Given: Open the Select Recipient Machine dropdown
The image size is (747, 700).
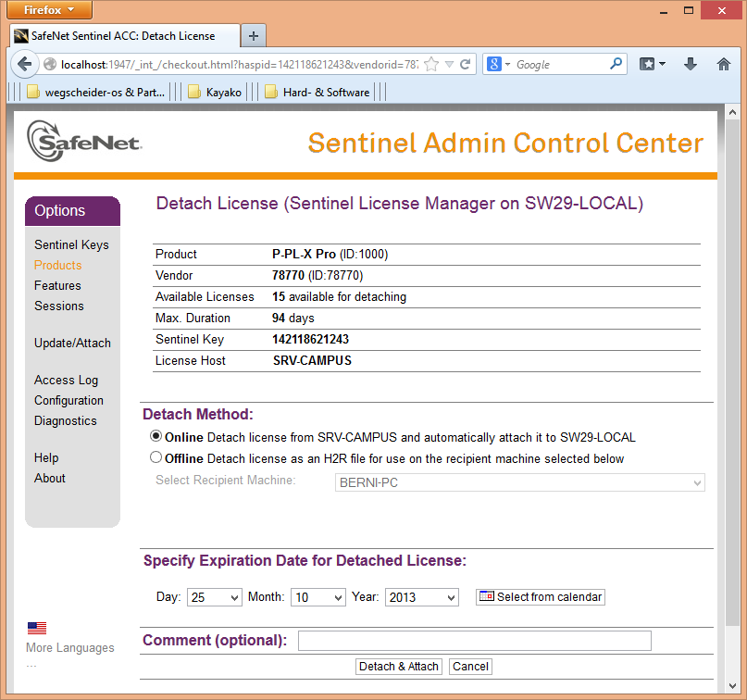Looking at the screenshot, I should coord(520,482).
